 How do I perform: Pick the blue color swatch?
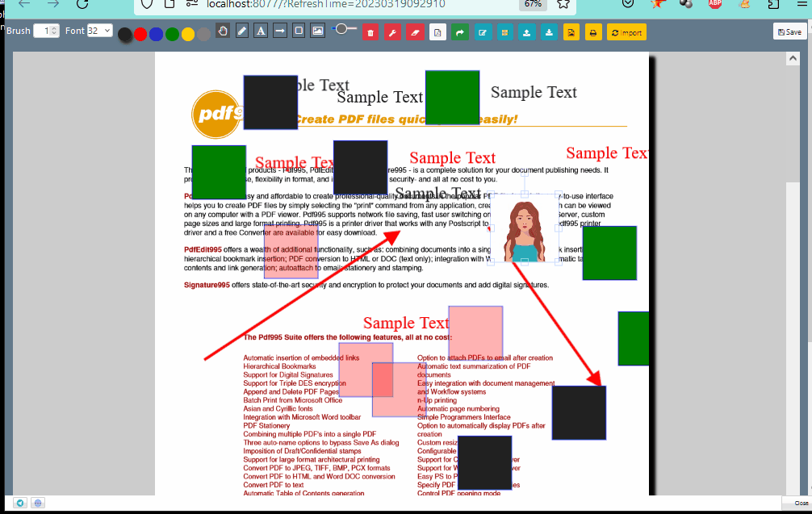(x=156, y=34)
